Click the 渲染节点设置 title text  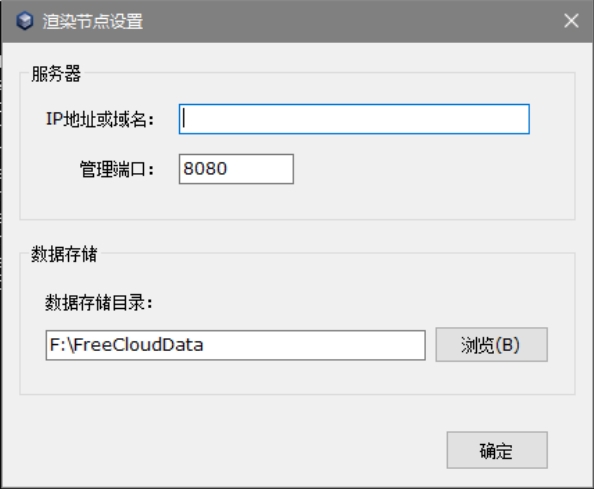point(92,21)
